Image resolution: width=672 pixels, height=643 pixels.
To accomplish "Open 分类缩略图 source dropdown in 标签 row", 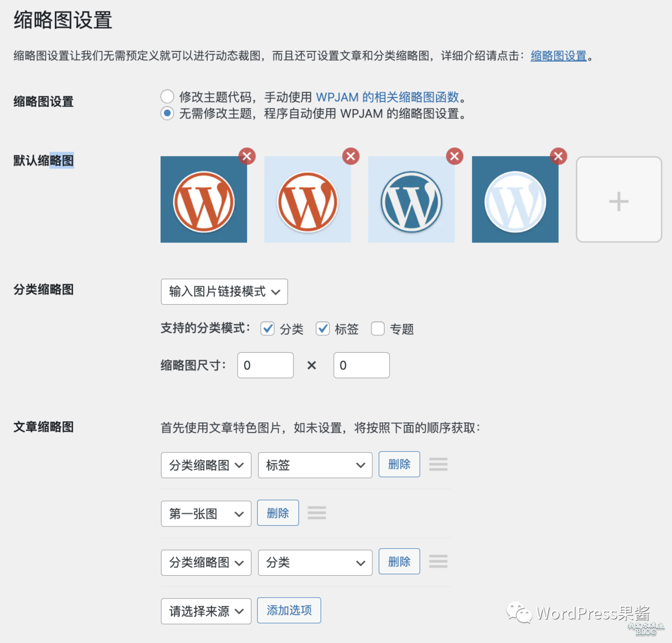I will pyautogui.click(x=206, y=465).
